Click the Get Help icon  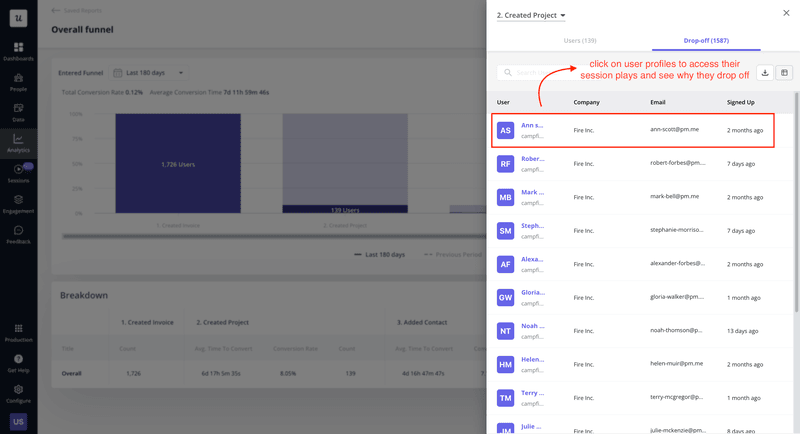(18, 362)
